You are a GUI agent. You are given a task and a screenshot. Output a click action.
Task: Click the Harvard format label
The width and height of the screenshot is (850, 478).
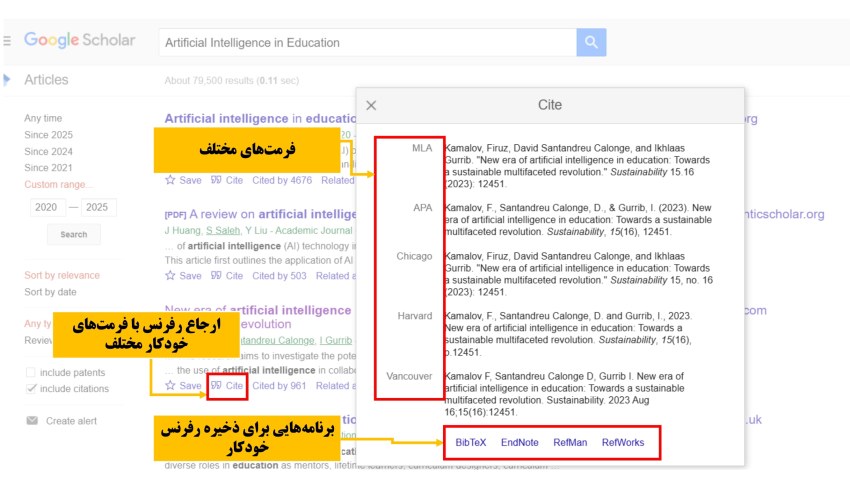(415, 315)
